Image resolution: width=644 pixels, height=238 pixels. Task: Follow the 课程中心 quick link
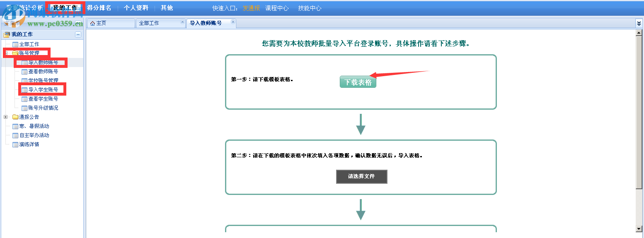(277, 8)
